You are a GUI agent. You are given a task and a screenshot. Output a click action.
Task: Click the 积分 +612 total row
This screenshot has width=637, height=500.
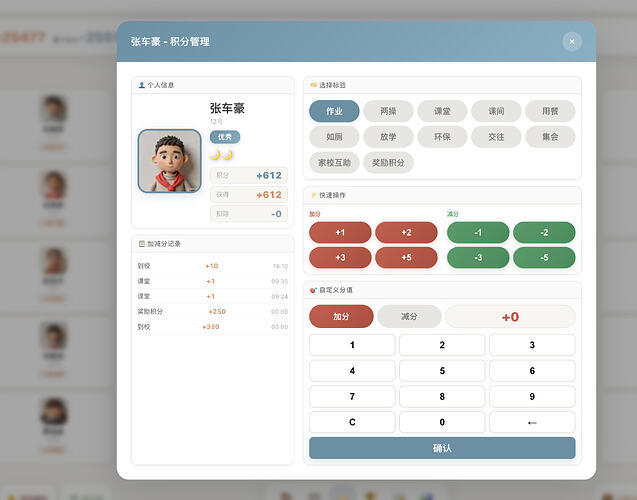click(x=249, y=175)
